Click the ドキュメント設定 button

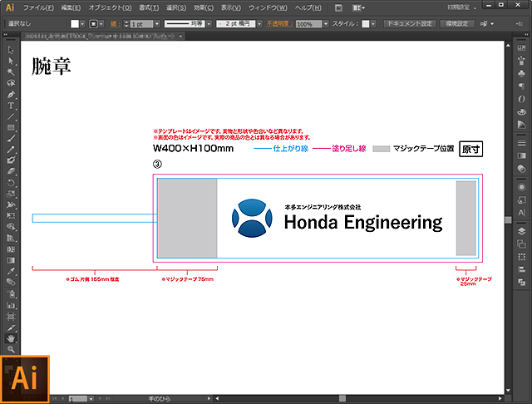[x=410, y=24]
